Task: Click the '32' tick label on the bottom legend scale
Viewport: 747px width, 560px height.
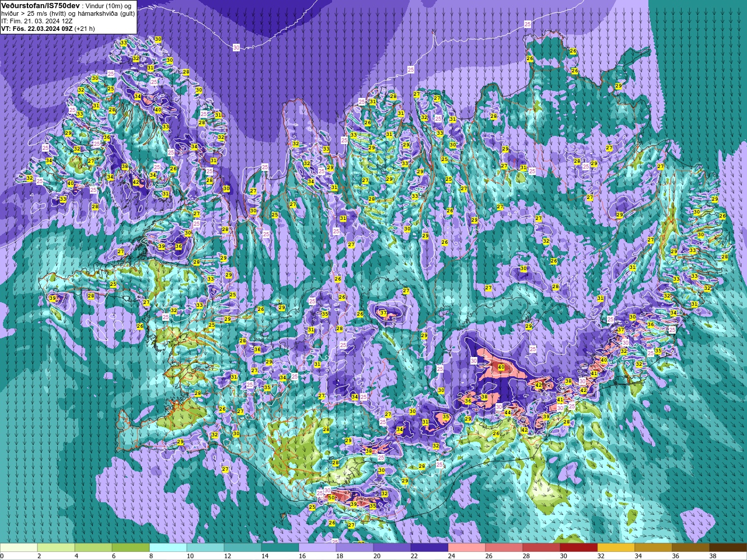Action: point(601,556)
